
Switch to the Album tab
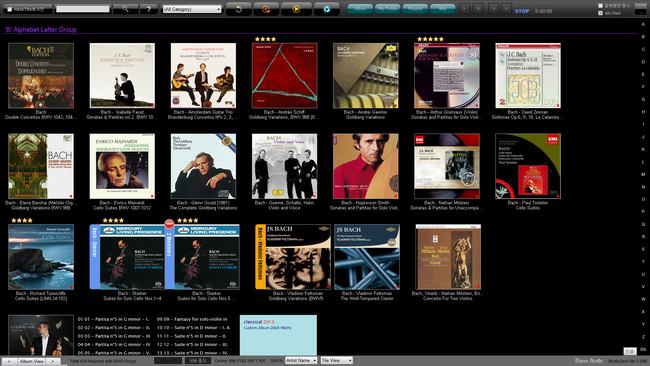[360, 9]
